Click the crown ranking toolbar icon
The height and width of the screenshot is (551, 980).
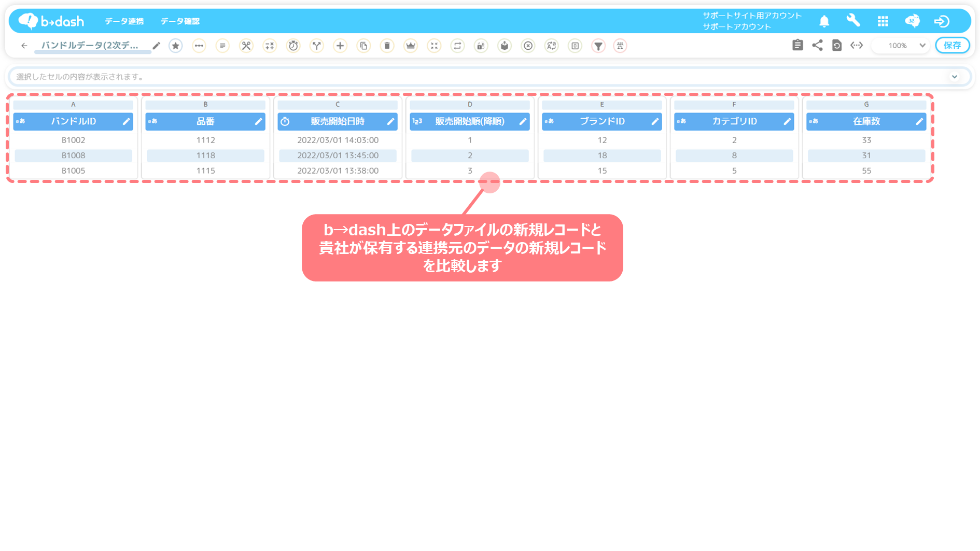(x=411, y=46)
